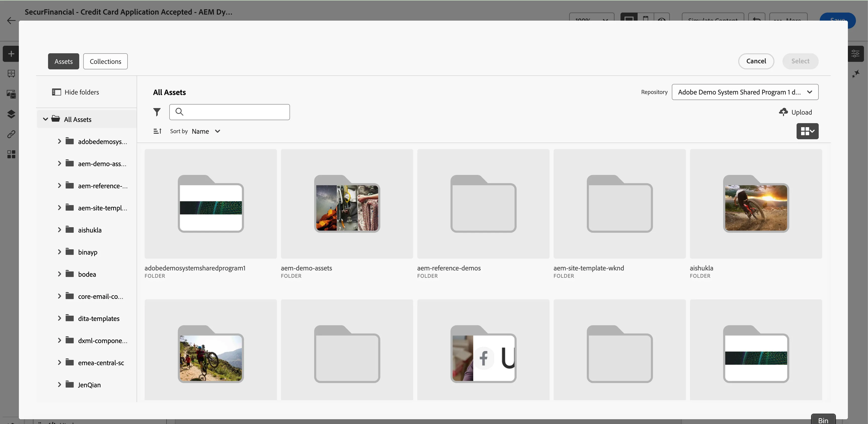Toggle ascending sort order icon
Image resolution: width=868 pixels, height=424 pixels.
click(x=157, y=131)
